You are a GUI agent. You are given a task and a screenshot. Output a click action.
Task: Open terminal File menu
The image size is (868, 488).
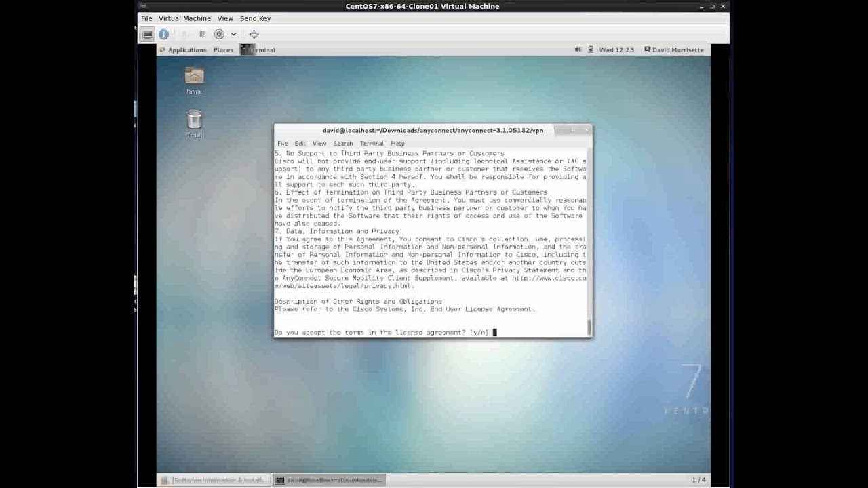point(283,144)
